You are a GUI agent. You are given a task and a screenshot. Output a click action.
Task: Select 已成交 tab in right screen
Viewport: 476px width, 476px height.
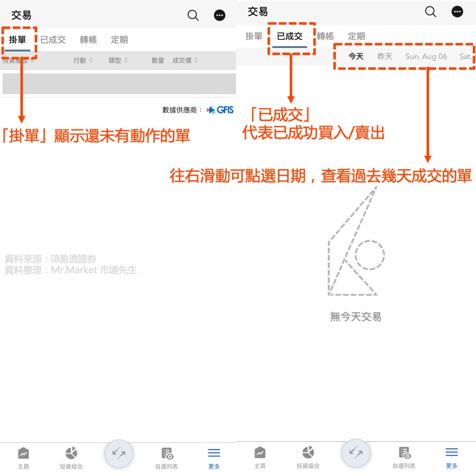coord(290,36)
